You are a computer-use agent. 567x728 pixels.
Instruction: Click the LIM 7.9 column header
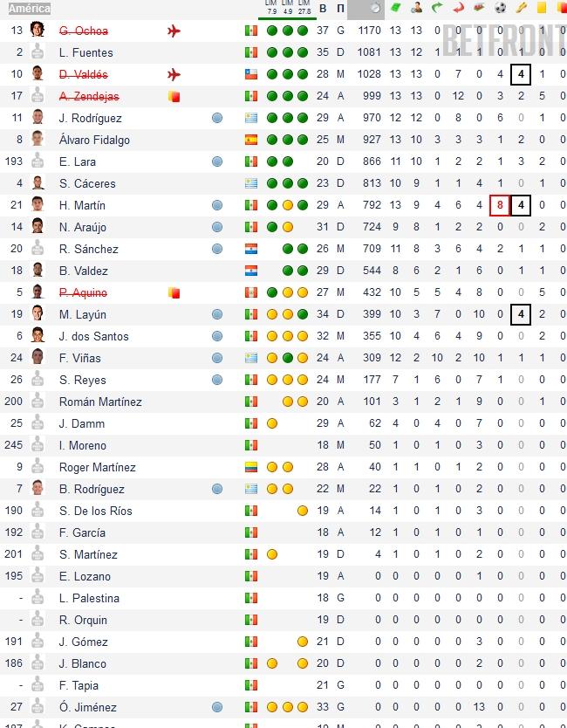pyautogui.click(x=272, y=9)
